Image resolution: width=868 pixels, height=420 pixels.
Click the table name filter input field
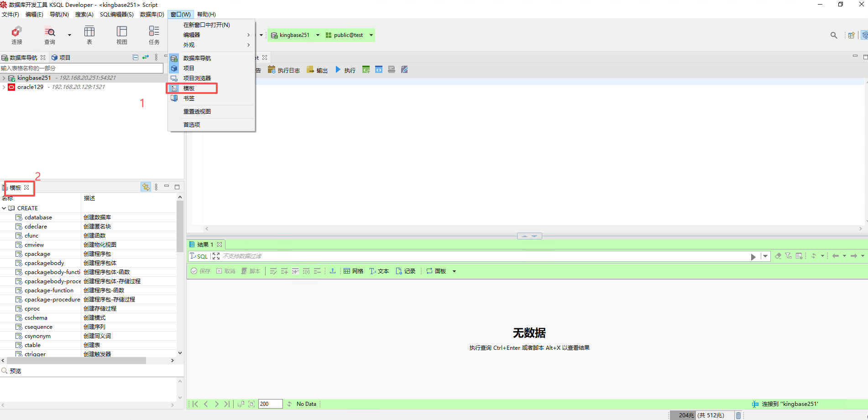pos(81,68)
